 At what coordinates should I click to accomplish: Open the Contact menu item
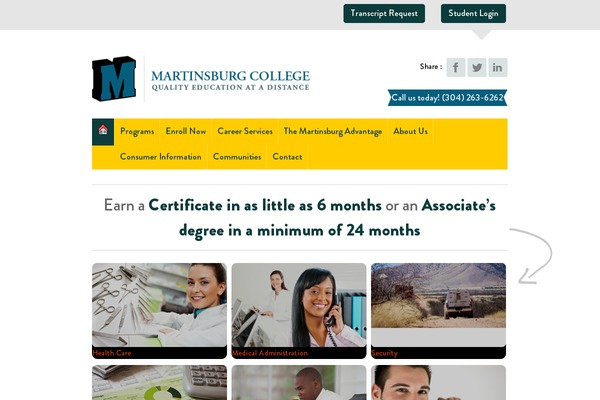pos(287,157)
